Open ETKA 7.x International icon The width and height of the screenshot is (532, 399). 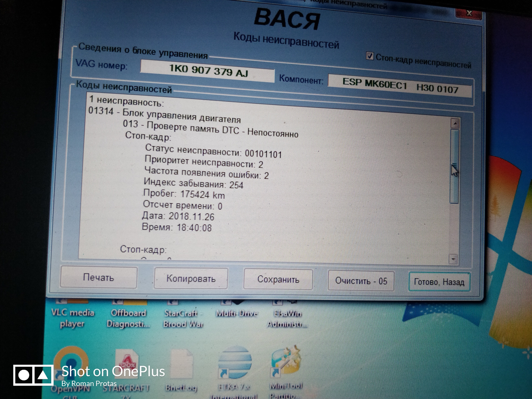[235, 363]
